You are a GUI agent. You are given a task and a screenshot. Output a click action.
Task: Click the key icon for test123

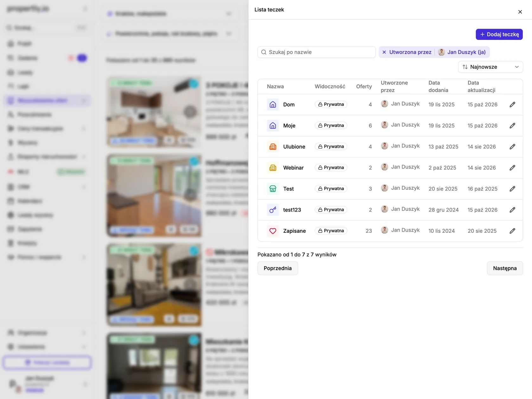coord(273,210)
